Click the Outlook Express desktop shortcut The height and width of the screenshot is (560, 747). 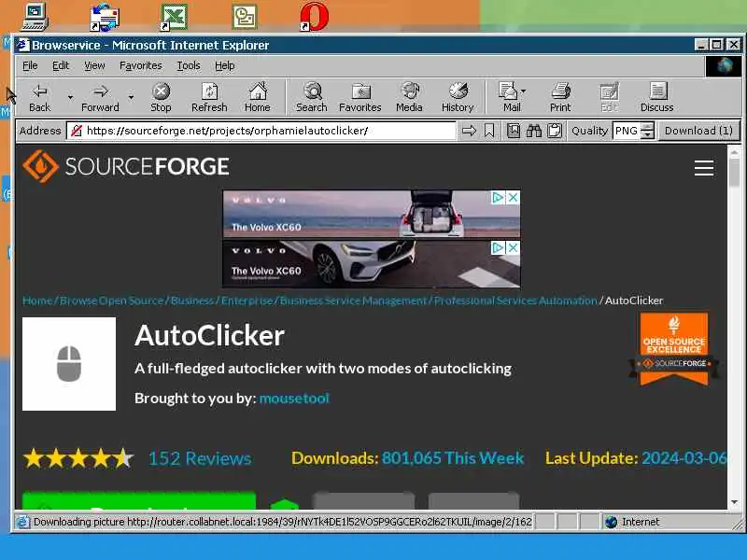(x=105, y=17)
